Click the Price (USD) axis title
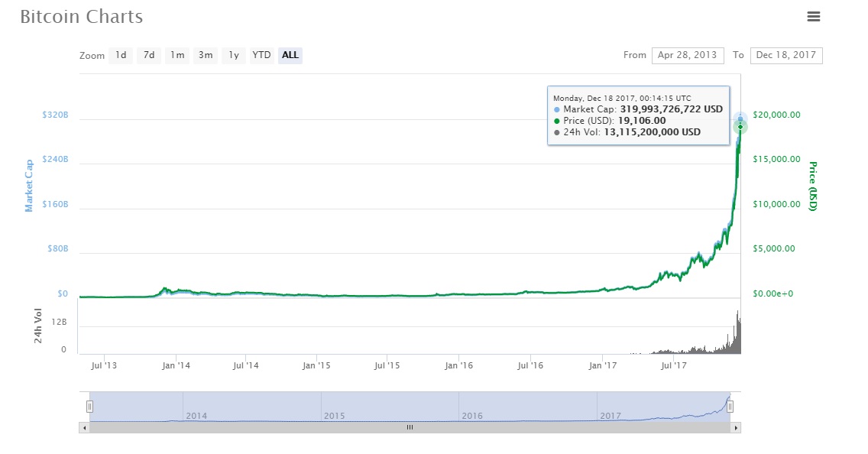Screen dimensions: 868x454 click(x=813, y=186)
